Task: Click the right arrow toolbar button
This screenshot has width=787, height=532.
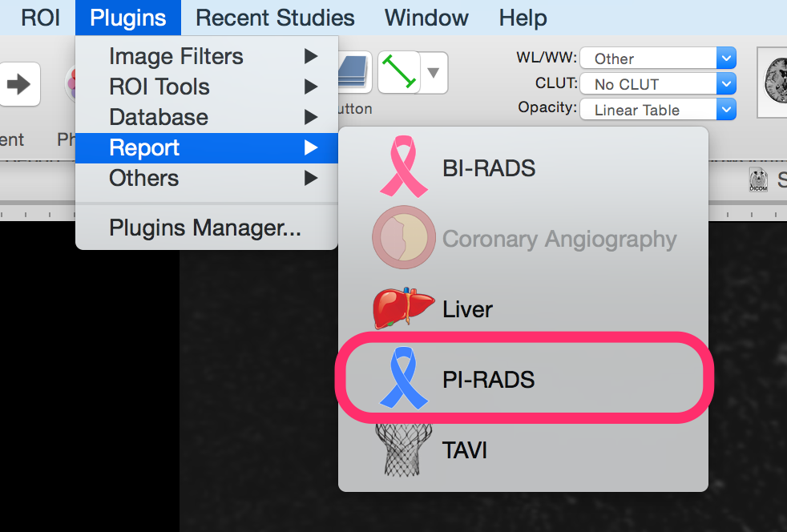Action: pyautogui.click(x=19, y=84)
